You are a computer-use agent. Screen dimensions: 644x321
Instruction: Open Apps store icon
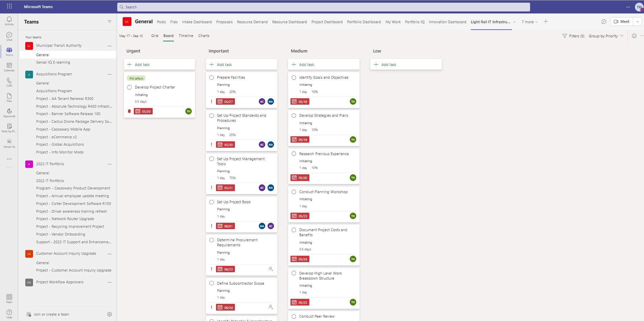[x=9, y=298]
